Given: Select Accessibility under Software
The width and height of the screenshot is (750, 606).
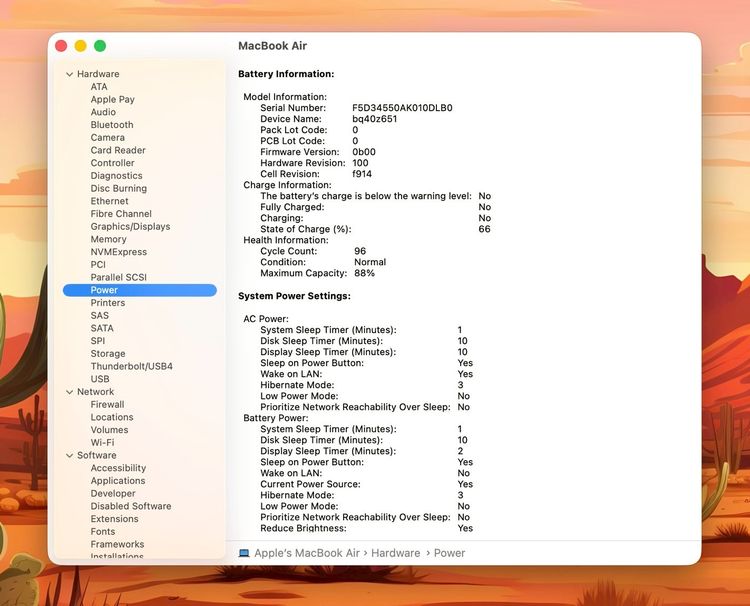Looking at the screenshot, I should click(118, 468).
